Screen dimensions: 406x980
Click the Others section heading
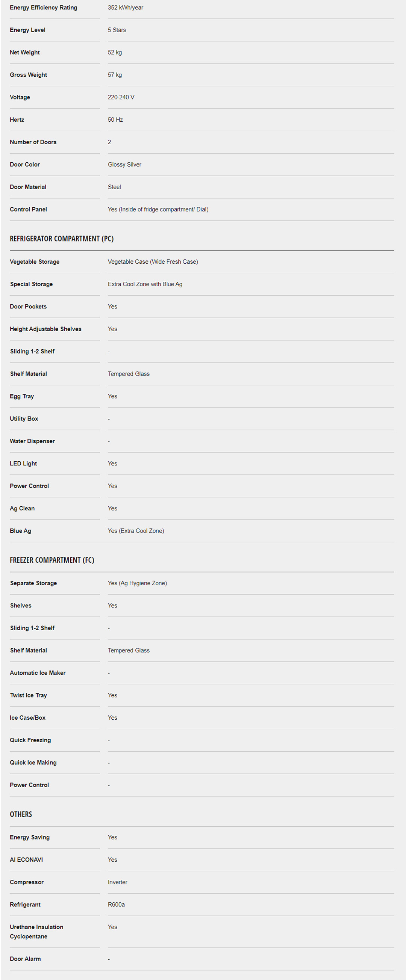coord(21,814)
